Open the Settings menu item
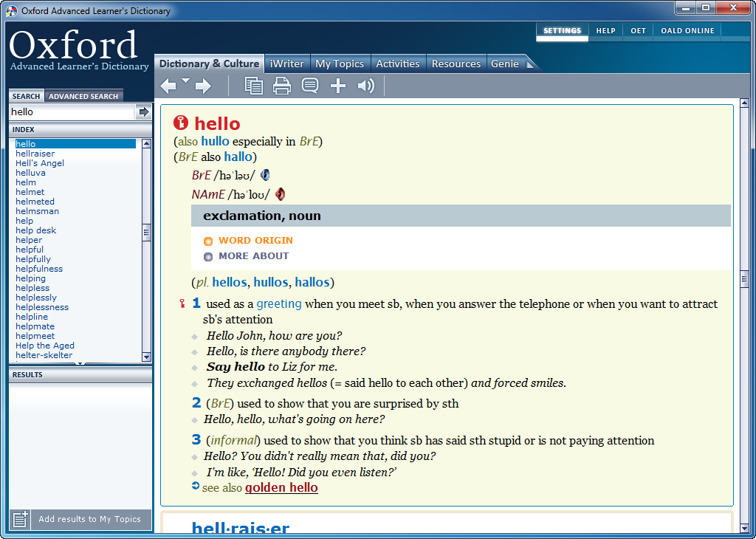This screenshot has height=539, width=756. coord(562,31)
